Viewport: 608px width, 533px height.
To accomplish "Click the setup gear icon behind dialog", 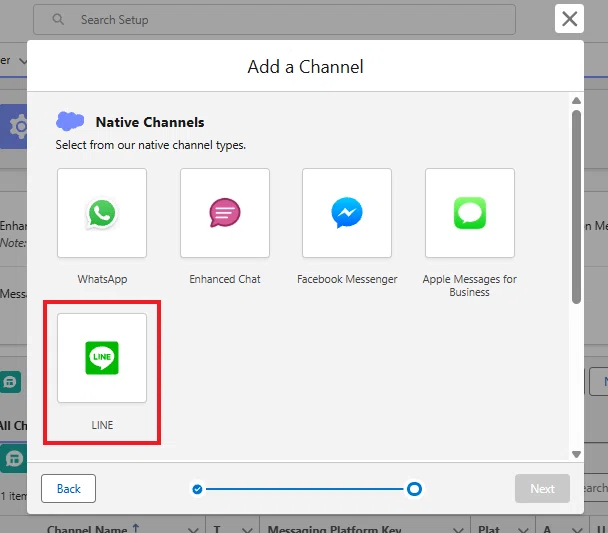I will [18, 126].
